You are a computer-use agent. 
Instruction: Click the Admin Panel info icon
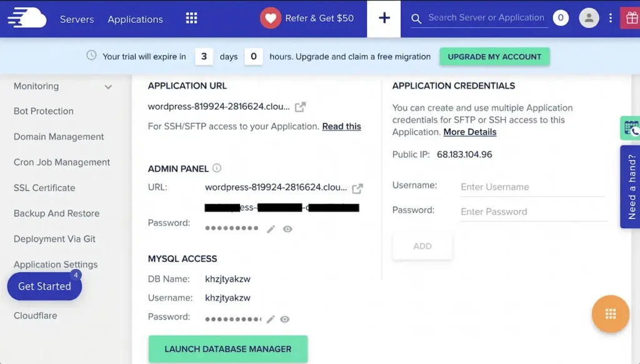point(217,168)
